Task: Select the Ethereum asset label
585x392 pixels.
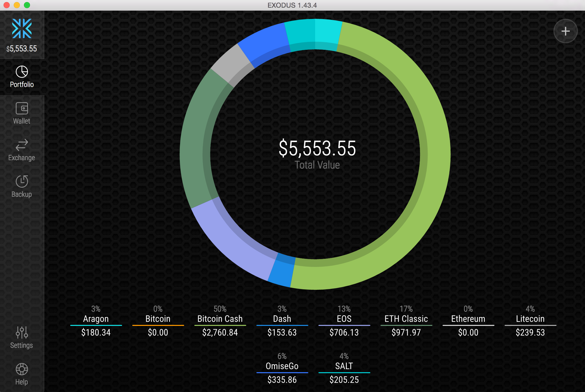Action: point(468,319)
